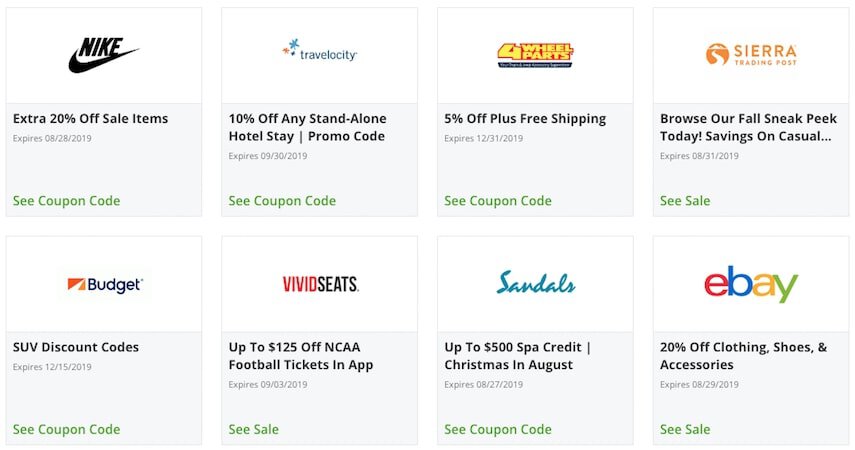
Task: Click the 'Extra 20% Off Sale Items' title
Action: tap(91, 118)
